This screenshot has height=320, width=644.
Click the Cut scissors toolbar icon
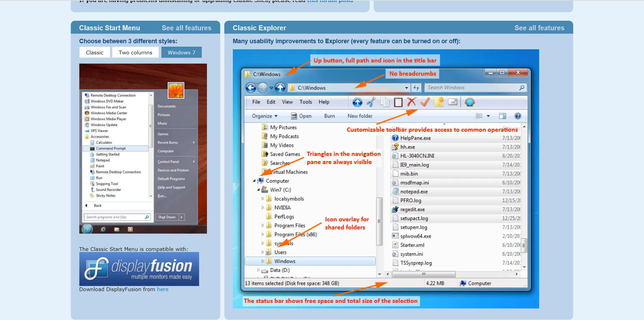tap(371, 102)
